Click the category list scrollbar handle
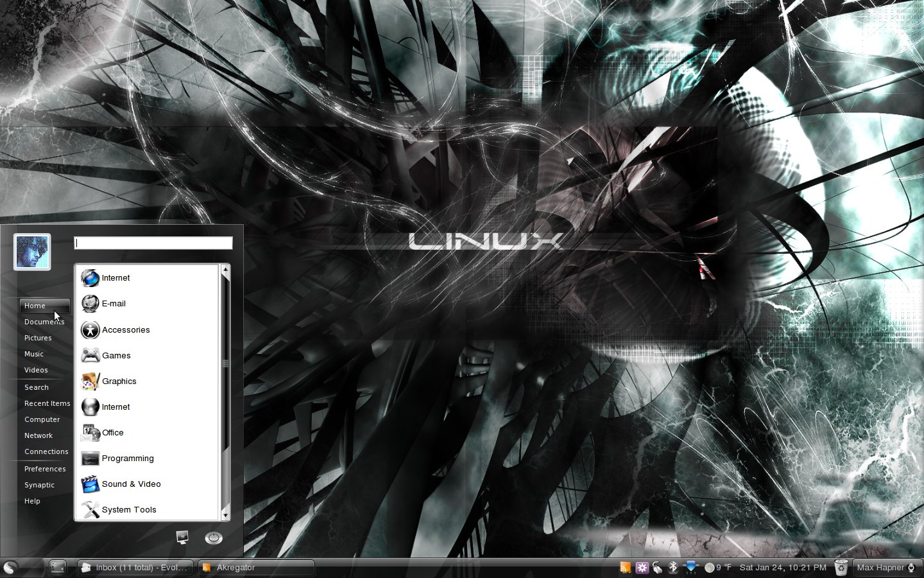 click(x=225, y=363)
